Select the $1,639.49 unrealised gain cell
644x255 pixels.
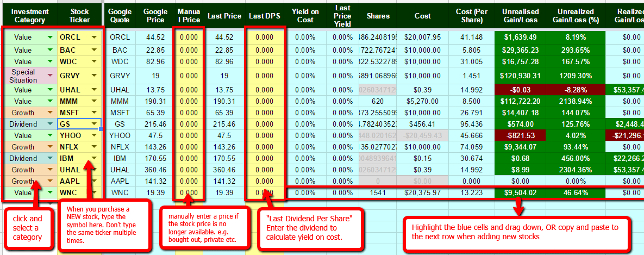pos(520,38)
